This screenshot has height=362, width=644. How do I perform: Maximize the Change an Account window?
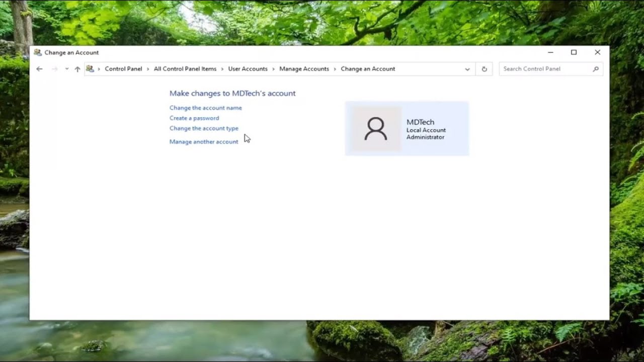574,52
